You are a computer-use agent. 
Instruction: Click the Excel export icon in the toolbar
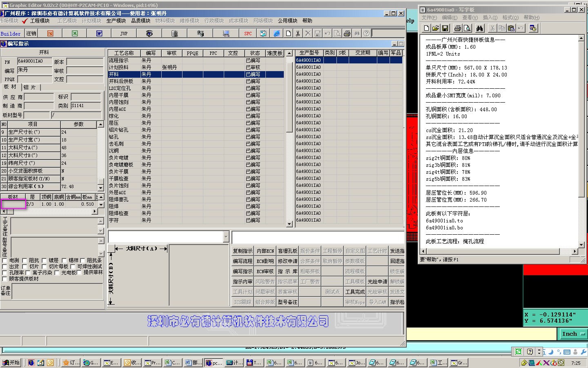coord(75,34)
